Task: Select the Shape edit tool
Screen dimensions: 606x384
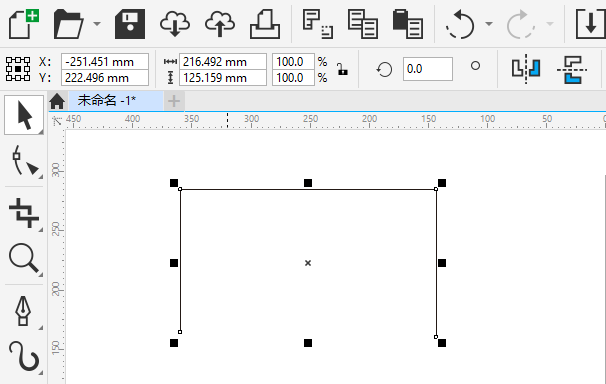Action: [x=25, y=161]
